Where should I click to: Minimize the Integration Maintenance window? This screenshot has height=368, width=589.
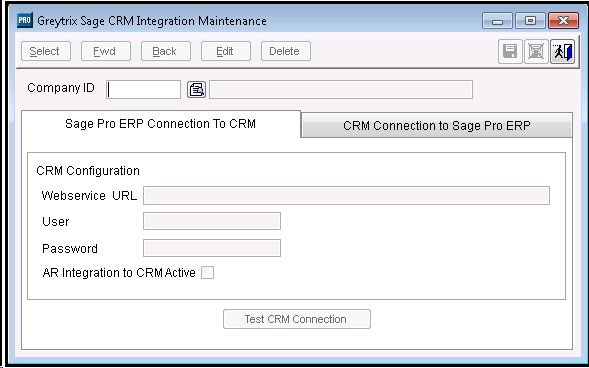tap(497, 21)
